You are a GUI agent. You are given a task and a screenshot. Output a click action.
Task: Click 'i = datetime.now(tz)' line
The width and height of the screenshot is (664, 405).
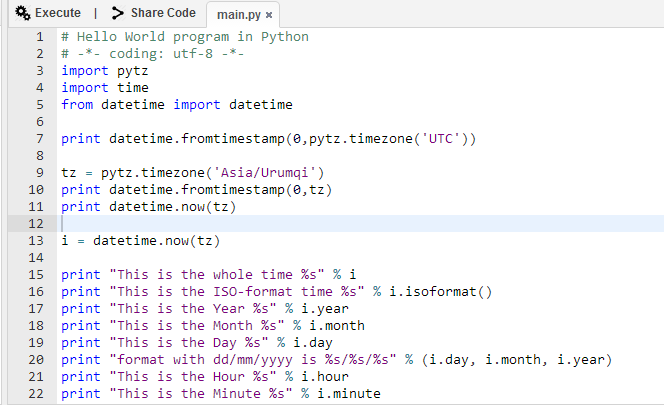coord(141,241)
